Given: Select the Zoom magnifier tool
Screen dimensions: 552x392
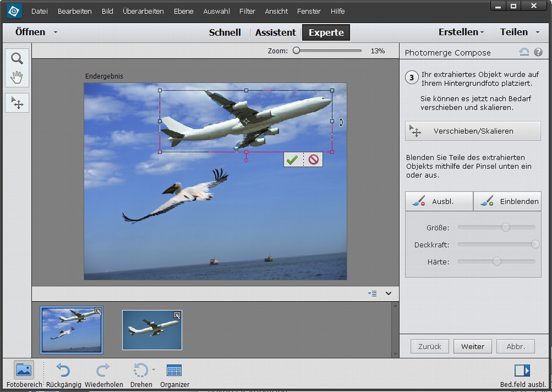Looking at the screenshot, I should [17, 58].
